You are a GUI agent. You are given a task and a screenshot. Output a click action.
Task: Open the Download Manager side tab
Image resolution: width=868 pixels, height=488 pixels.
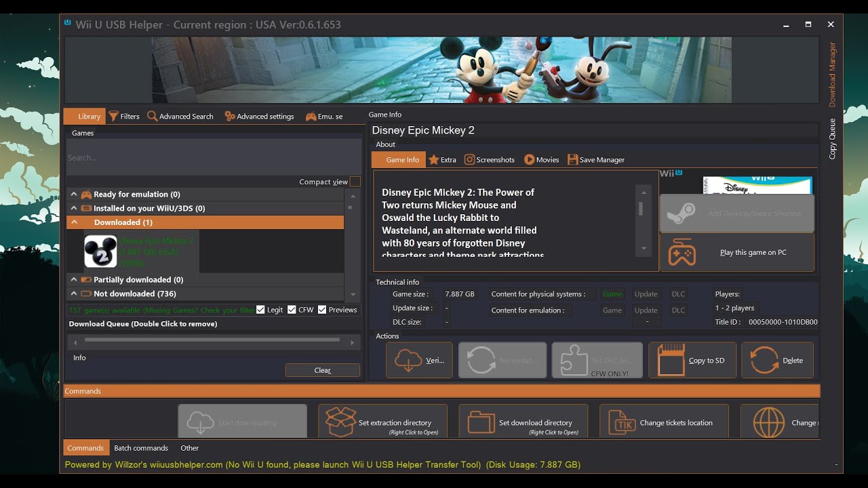click(x=833, y=75)
